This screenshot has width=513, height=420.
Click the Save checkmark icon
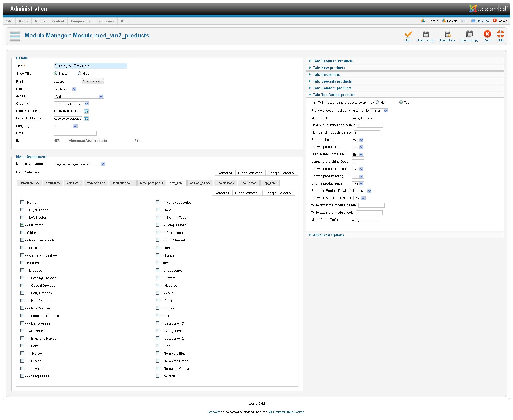(408, 34)
